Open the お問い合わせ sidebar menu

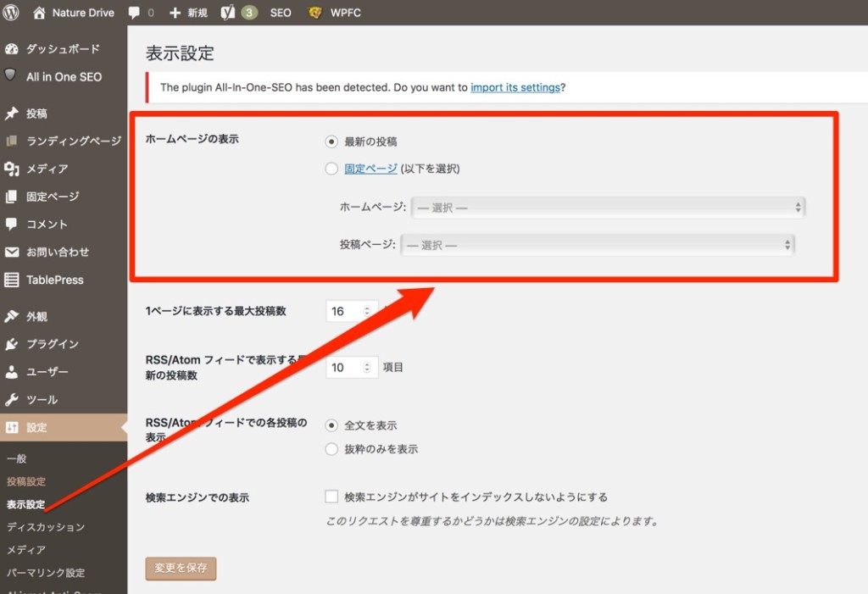click(x=58, y=252)
